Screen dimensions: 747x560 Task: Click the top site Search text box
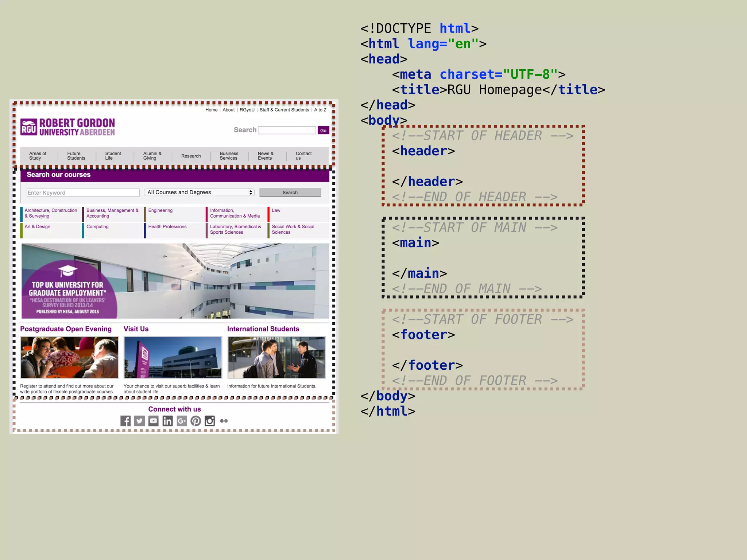point(287,130)
